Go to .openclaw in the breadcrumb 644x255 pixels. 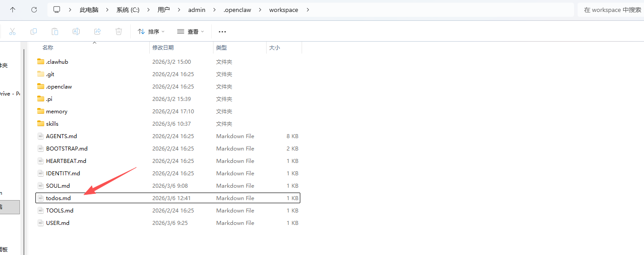pyautogui.click(x=237, y=10)
